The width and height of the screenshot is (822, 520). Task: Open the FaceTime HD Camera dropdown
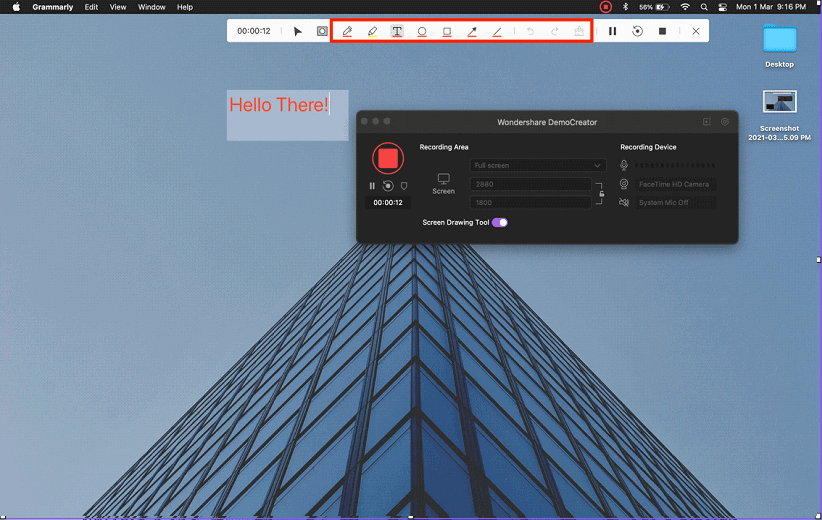point(676,184)
